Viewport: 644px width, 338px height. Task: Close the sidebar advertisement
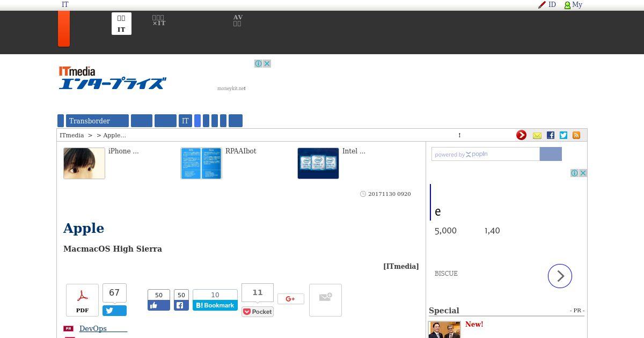point(583,173)
